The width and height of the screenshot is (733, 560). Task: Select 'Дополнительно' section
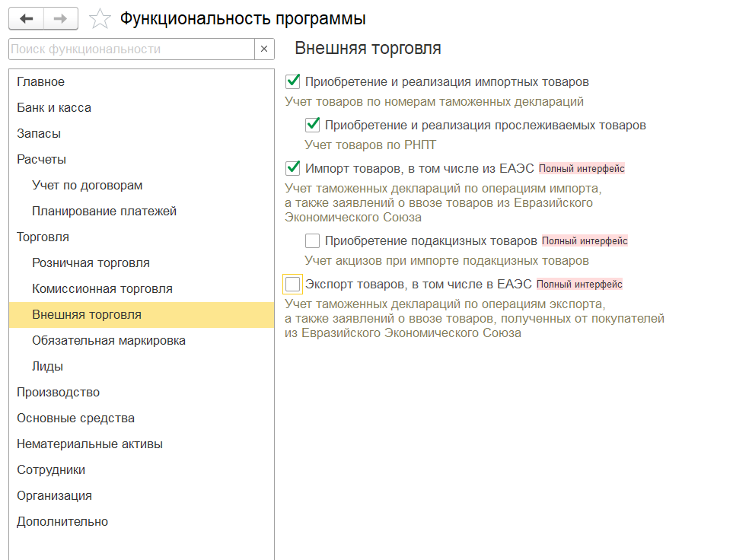141,522
